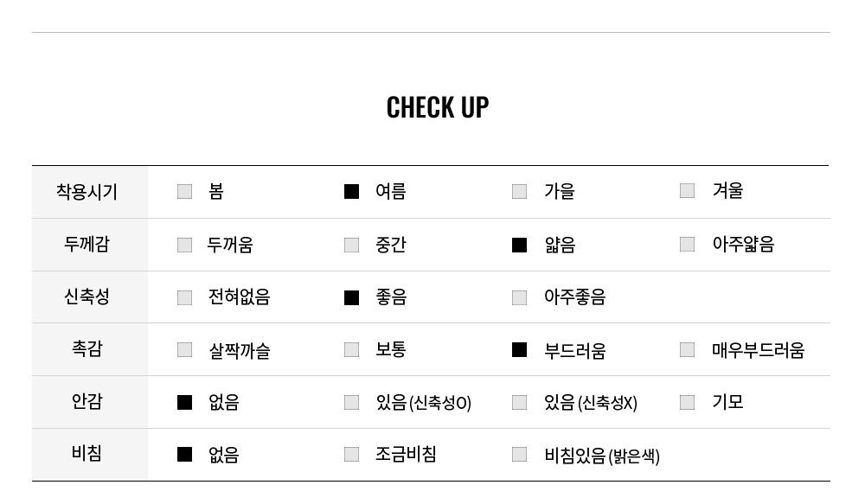This screenshot has width=865, height=504.
Task: Select the 보통 texture checkbox
Action: pos(351,349)
